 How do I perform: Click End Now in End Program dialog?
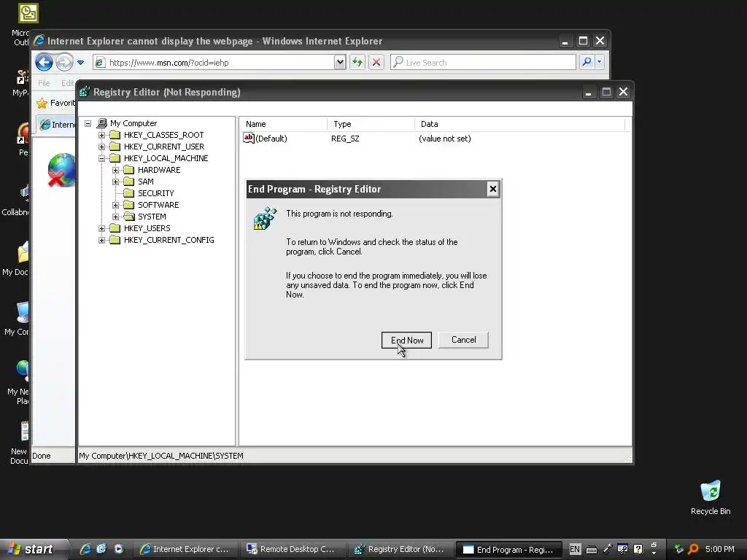click(x=406, y=340)
